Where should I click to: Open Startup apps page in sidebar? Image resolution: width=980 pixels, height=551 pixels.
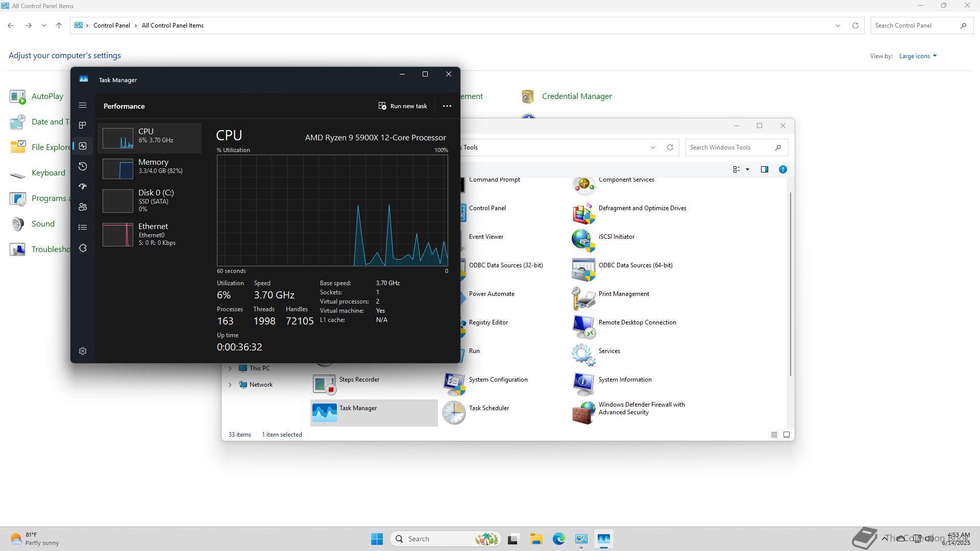pos(83,187)
